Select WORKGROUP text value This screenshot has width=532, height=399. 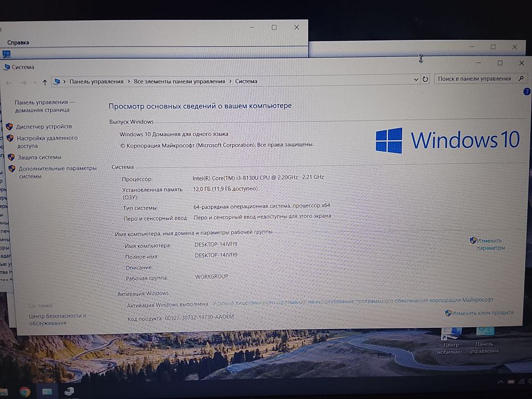coord(212,276)
